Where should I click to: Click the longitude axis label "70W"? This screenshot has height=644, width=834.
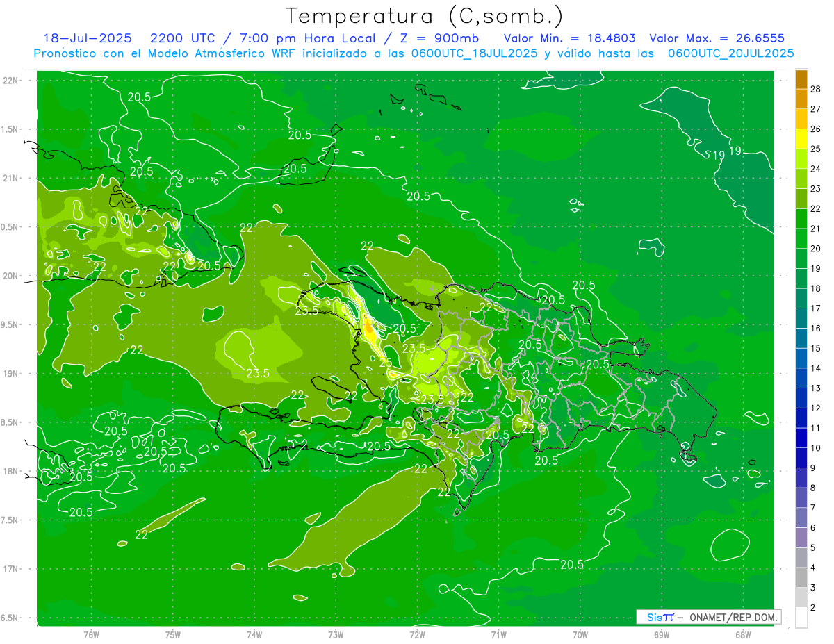(x=580, y=634)
